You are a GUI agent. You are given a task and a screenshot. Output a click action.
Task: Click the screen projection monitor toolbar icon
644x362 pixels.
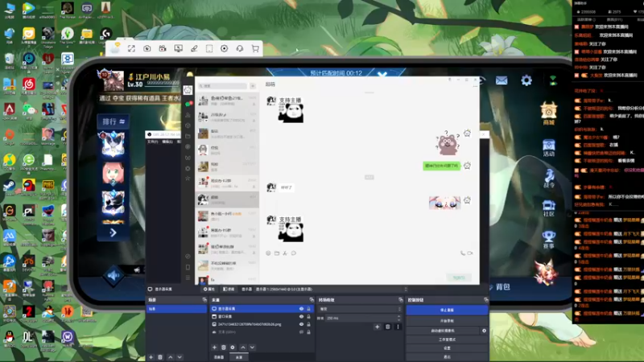click(x=178, y=48)
